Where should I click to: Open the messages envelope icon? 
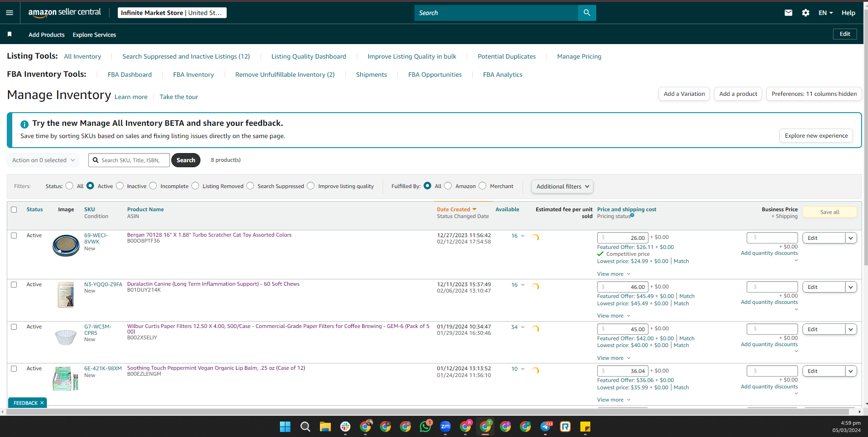coord(788,13)
